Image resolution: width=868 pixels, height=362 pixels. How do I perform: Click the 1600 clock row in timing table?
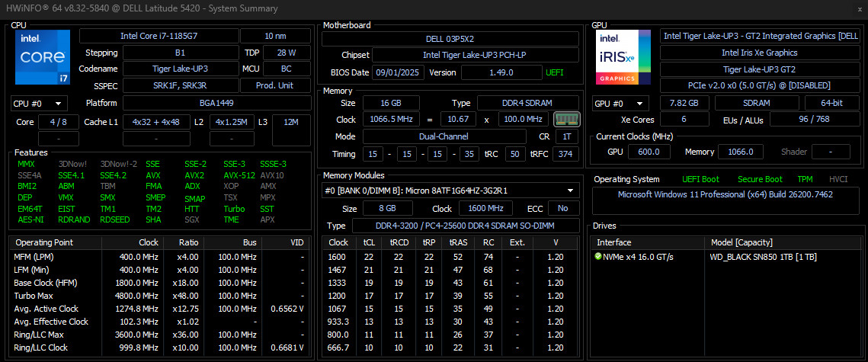tap(450, 257)
